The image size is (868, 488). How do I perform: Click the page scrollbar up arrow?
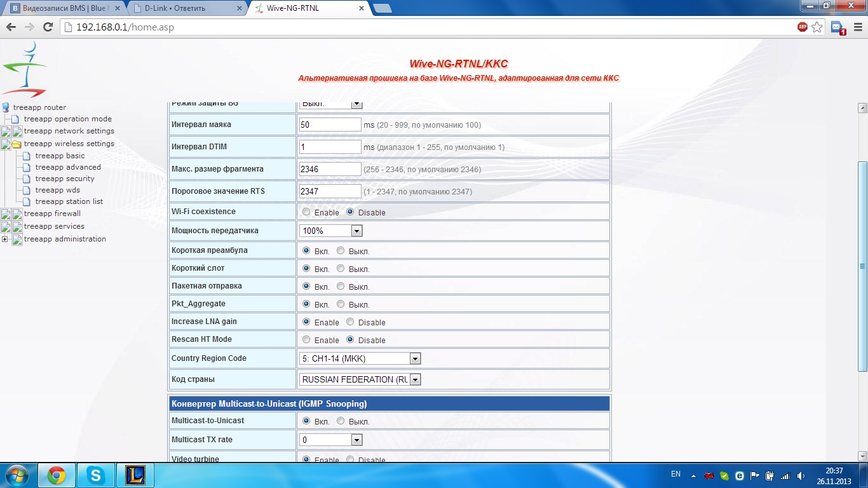tap(862, 107)
